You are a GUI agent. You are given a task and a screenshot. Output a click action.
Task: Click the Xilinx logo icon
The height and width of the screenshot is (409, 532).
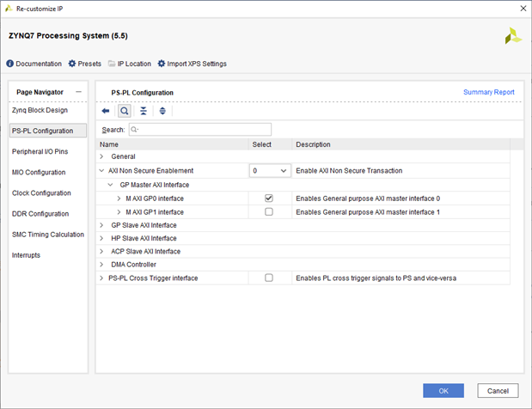pos(513,36)
